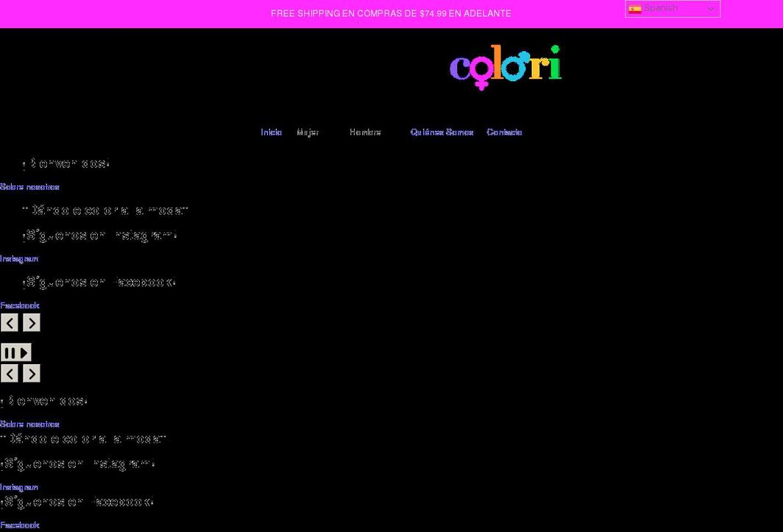
Task: Open the Hombre menu
Action: tap(365, 132)
